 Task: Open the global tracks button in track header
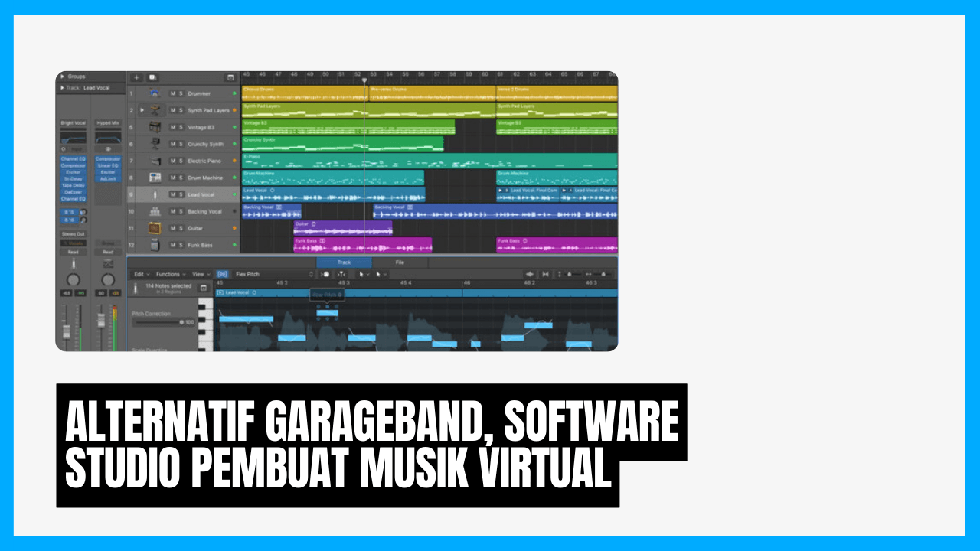click(x=230, y=77)
